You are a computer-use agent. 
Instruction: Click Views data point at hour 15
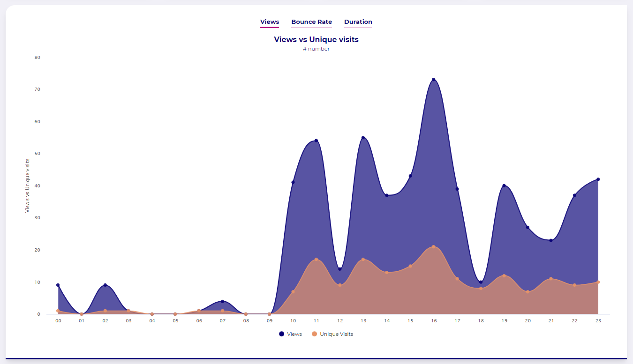click(x=410, y=176)
